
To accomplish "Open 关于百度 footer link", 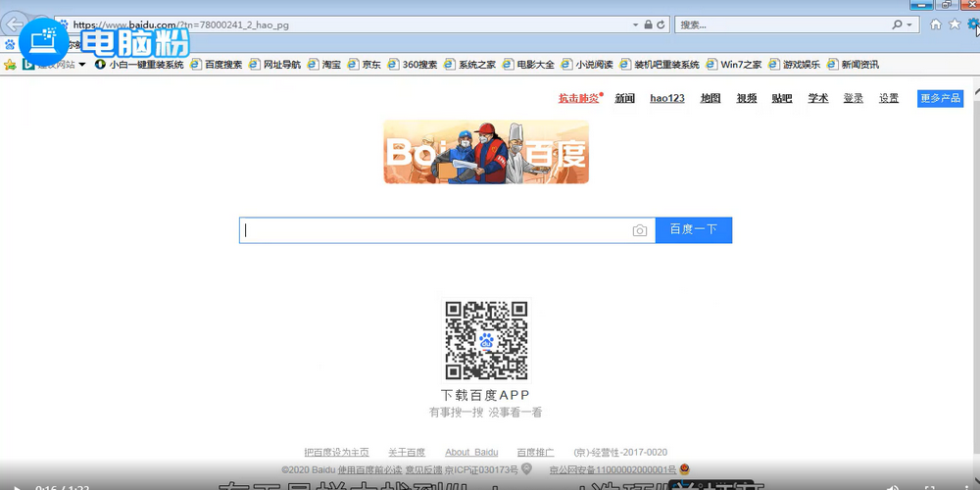I will point(407,452).
